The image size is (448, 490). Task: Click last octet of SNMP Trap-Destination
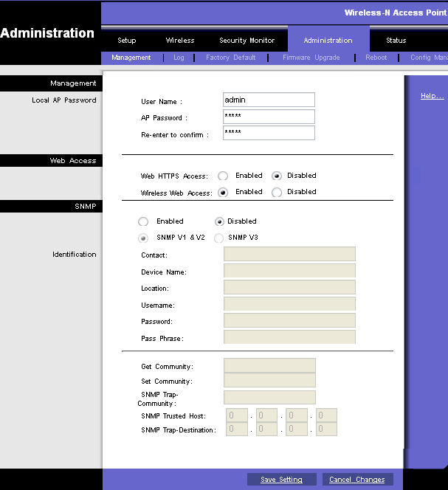(326, 429)
